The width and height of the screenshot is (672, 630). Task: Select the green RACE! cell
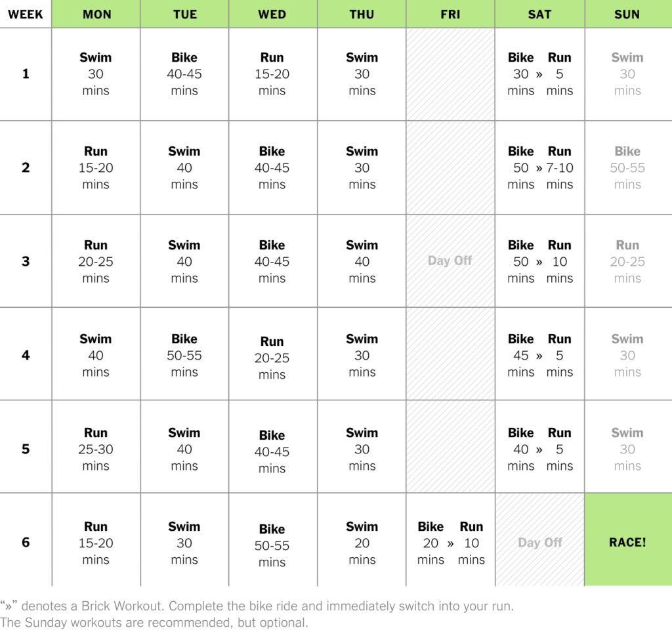click(627, 543)
